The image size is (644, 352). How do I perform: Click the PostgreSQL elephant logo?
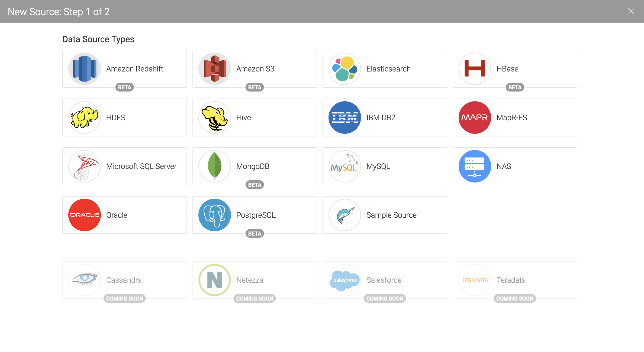point(215,215)
